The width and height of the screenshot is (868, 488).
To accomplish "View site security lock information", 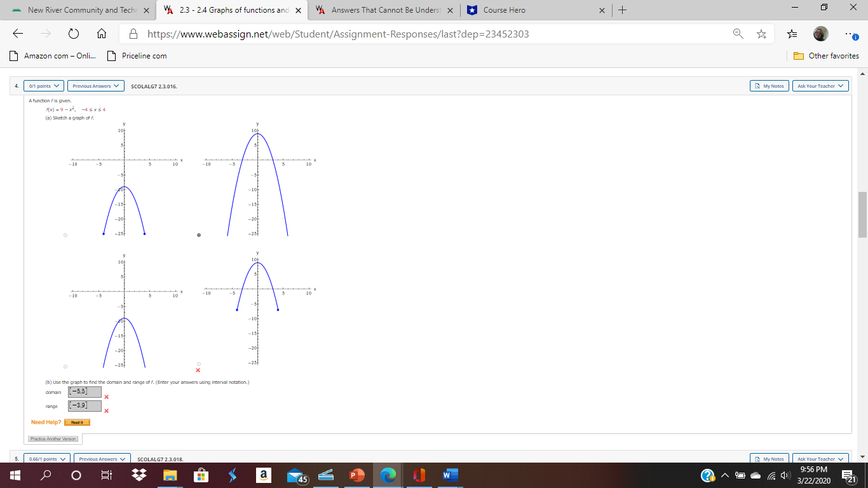I will coord(133,34).
